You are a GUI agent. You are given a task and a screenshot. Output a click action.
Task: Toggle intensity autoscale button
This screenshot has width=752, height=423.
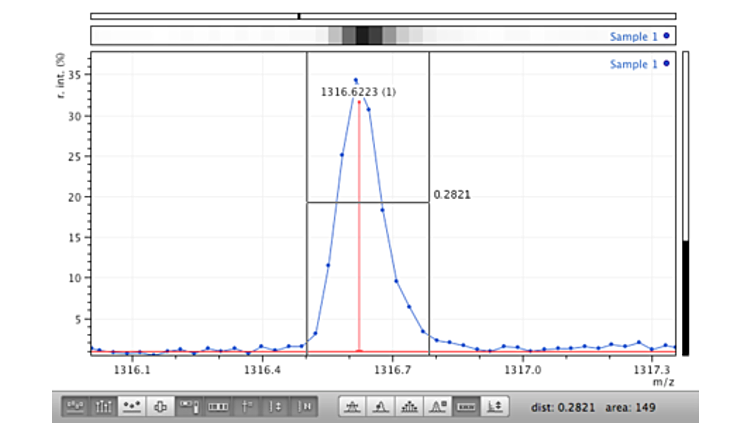pos(275,407)
